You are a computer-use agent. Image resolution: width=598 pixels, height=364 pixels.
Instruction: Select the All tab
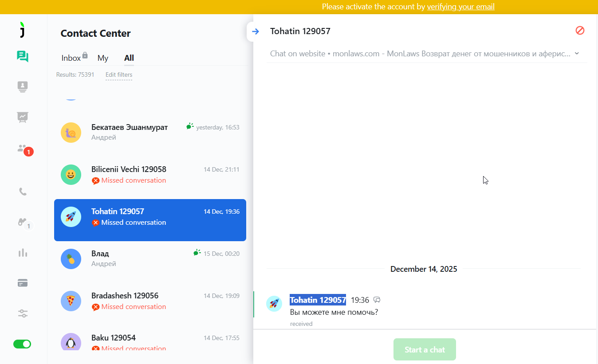pos(129,58)
